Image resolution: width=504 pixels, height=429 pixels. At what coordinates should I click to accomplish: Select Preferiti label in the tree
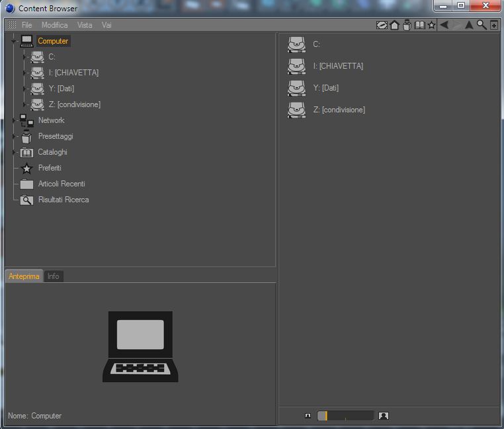point(50,168)
